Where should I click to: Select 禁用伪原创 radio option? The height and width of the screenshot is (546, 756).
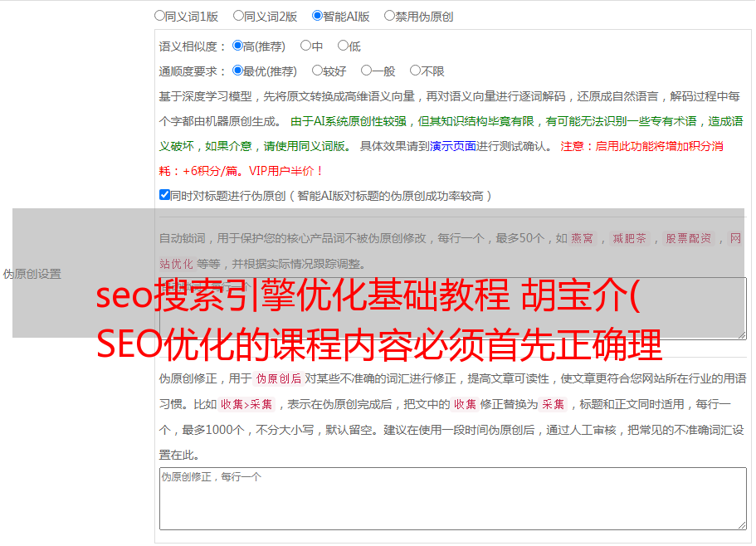pyautogui.click(x=389, y=16)
